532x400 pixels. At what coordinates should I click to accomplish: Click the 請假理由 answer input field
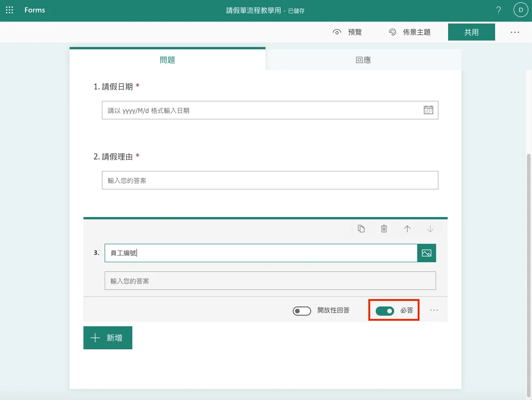pyautogui.click(x=270, y=180)
